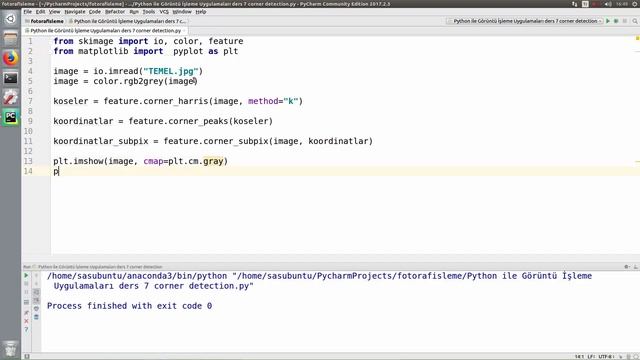Image resolution: width=640 pixels, height=360 pixels.
Task: Click the cursor position indicator in the status bar
Action: 579,356
